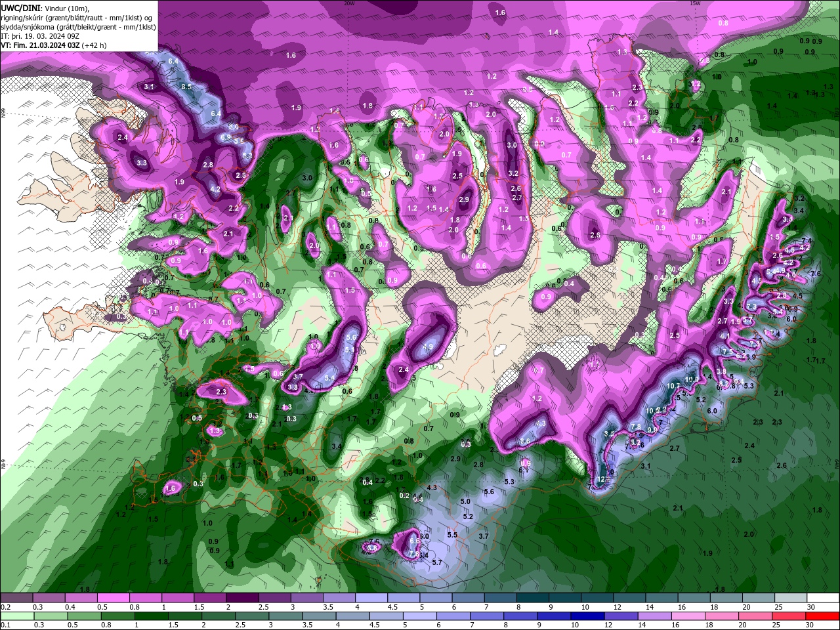Click the "20W" longitude label at top

(348, 3)
